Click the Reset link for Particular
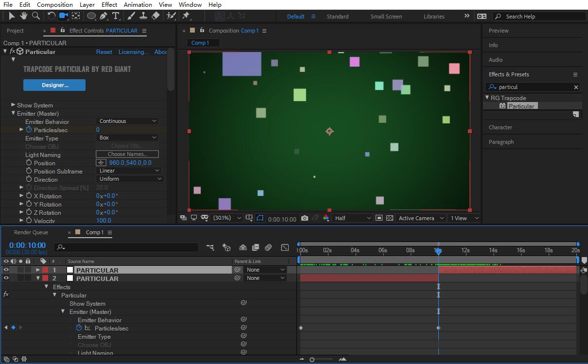This screenshot has width=588, height=364. click(104, 52)
